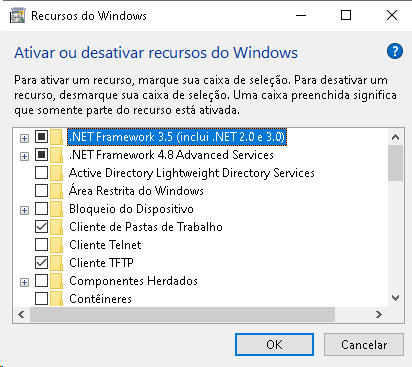Expand the Bloqueio do Dispositivo node

(24, 210)
